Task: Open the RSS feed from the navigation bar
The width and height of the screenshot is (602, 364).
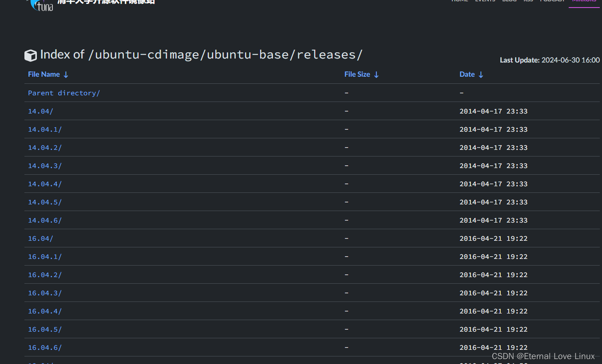Action: point(528,1)
